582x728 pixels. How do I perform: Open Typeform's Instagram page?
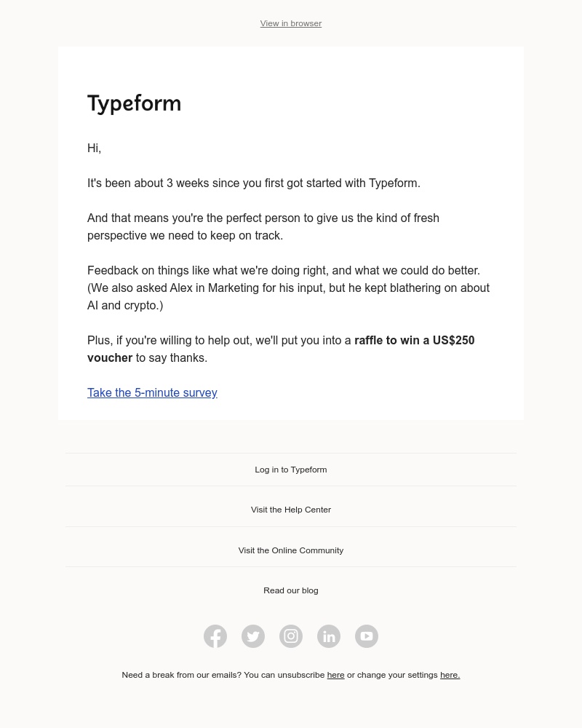[x=291, y=636]
